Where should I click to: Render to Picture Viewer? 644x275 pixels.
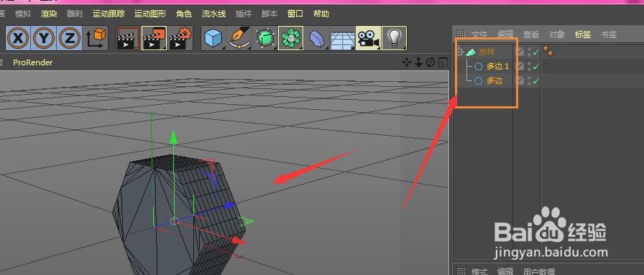(x=154, y=38)
